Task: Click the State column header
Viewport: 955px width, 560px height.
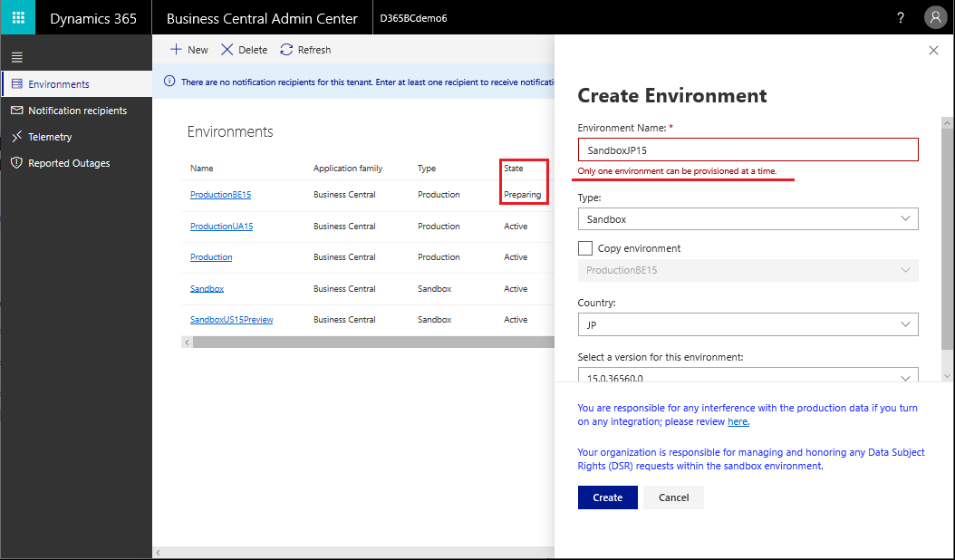Action: (x=514, y=169)
